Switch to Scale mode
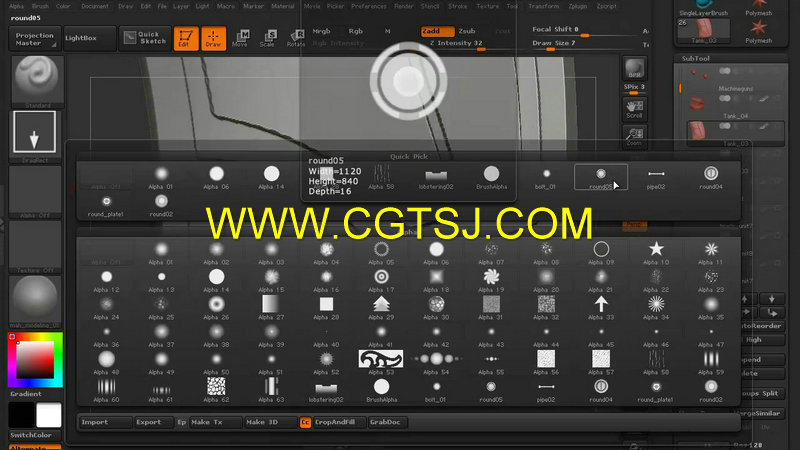The image size is (800, 450). click(267, 38)
